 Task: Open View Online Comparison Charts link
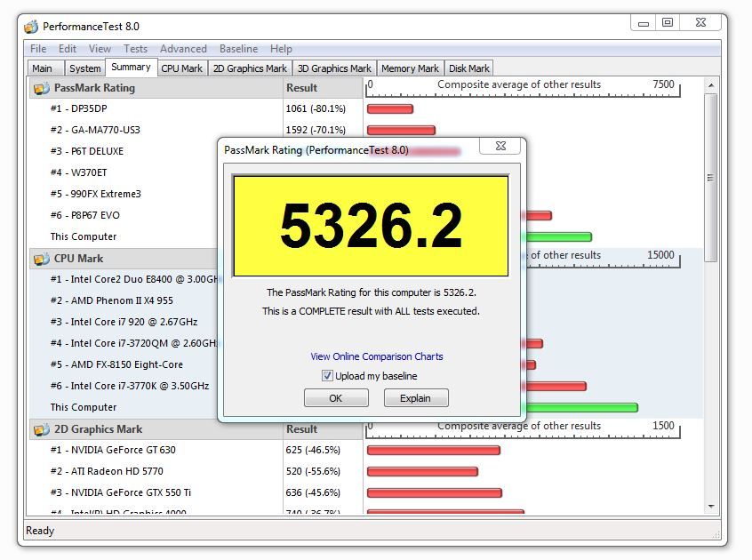click(377, 356)
